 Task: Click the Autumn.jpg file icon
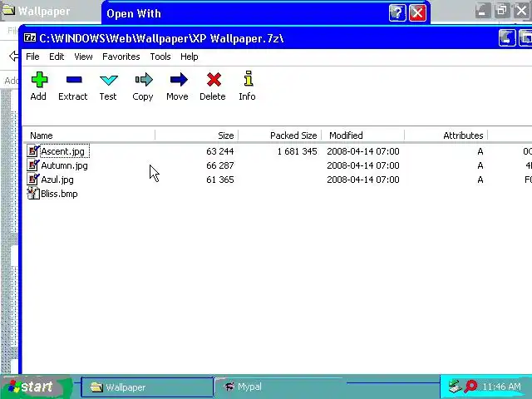click(x=33, y=165)
